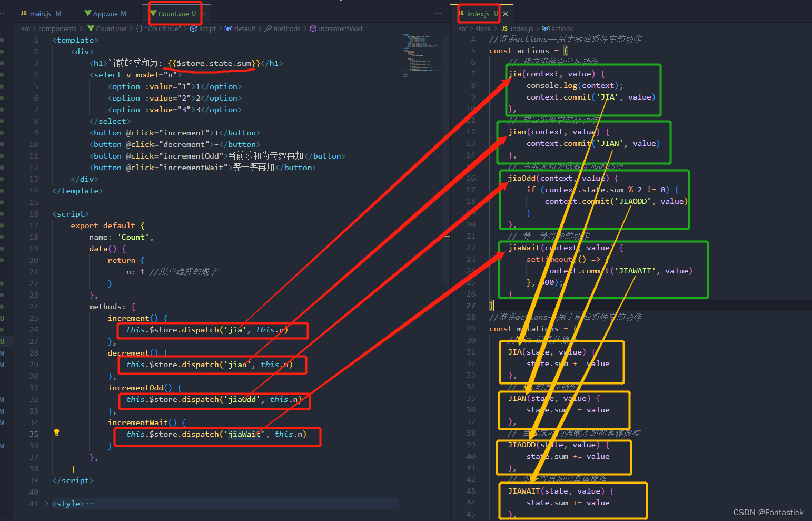
Task: Click the closing '</script>' tag on line 39
Action: (73, 480)
